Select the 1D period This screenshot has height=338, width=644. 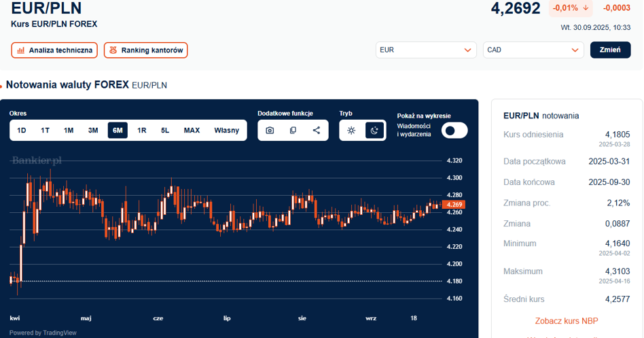[21, 131]
